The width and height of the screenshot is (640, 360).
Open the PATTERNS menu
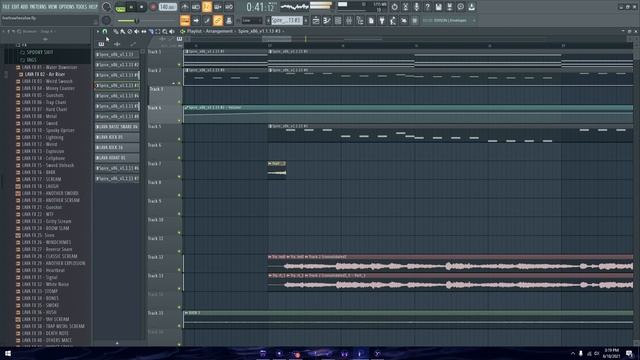tap(38, 7)
